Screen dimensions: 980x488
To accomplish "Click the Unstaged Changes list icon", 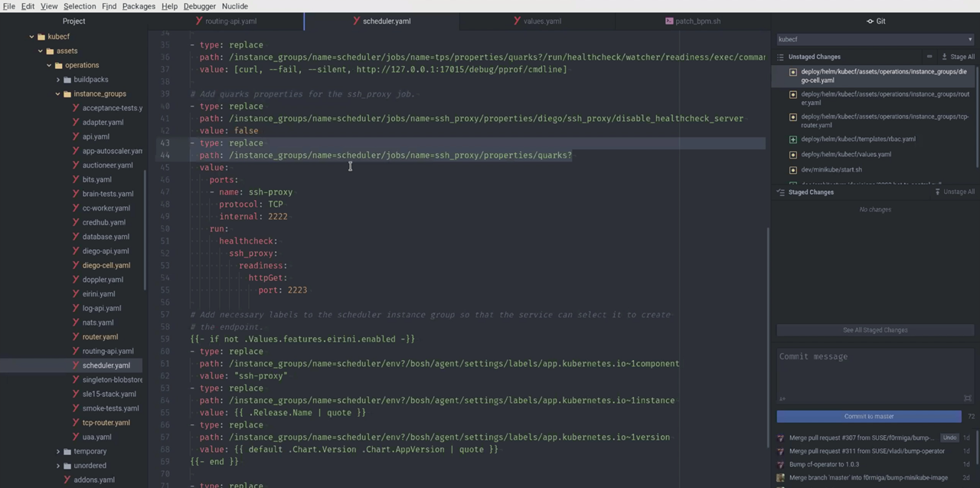I will (x=781, y=57).
